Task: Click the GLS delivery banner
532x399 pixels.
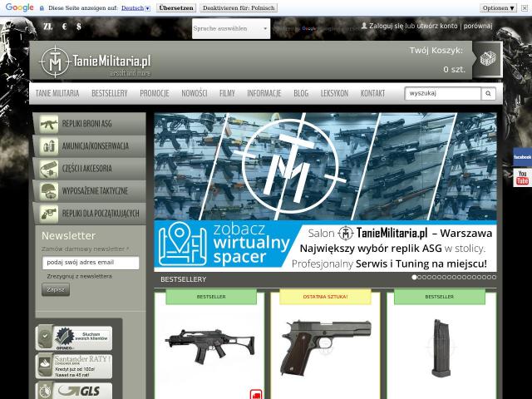Action: (74, 391)
